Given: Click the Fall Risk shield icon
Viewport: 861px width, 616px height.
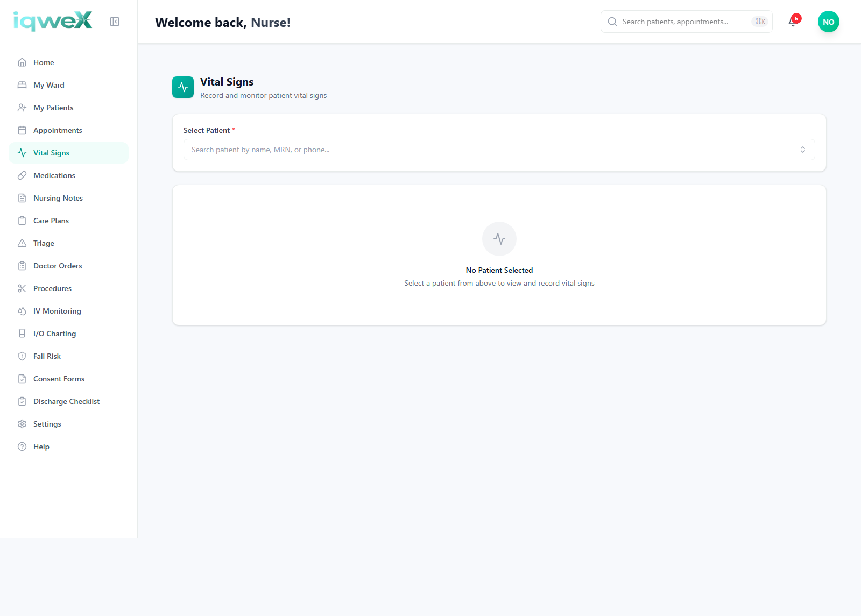Looking at the screenshot, I should (22, 356).
